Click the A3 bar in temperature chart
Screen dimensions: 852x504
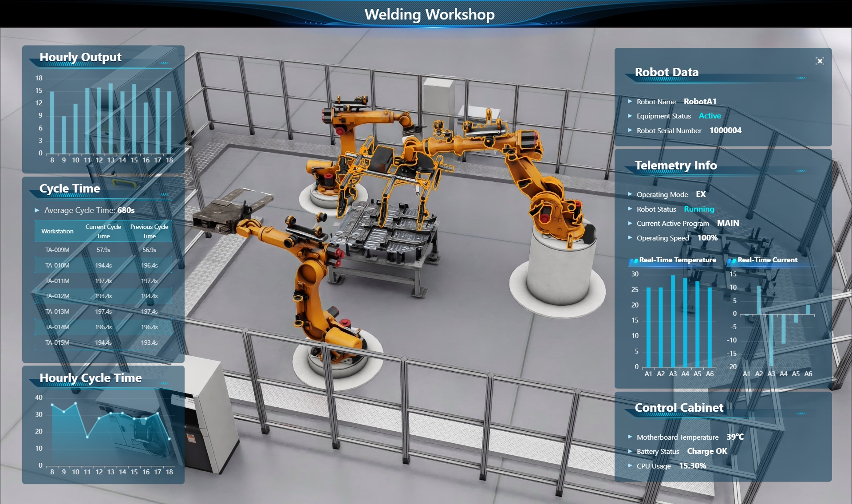[673, 320]
